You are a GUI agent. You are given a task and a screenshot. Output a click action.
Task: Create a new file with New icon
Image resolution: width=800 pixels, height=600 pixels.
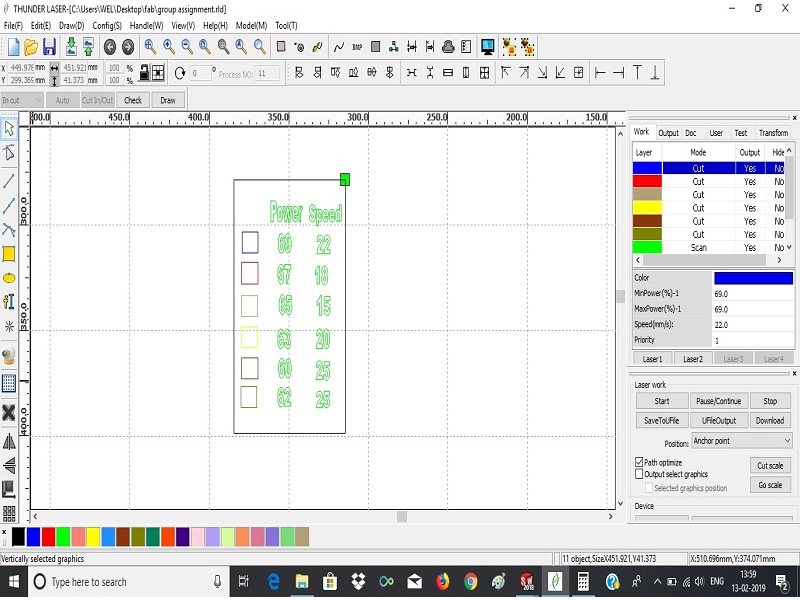click(x=14, y=47)
